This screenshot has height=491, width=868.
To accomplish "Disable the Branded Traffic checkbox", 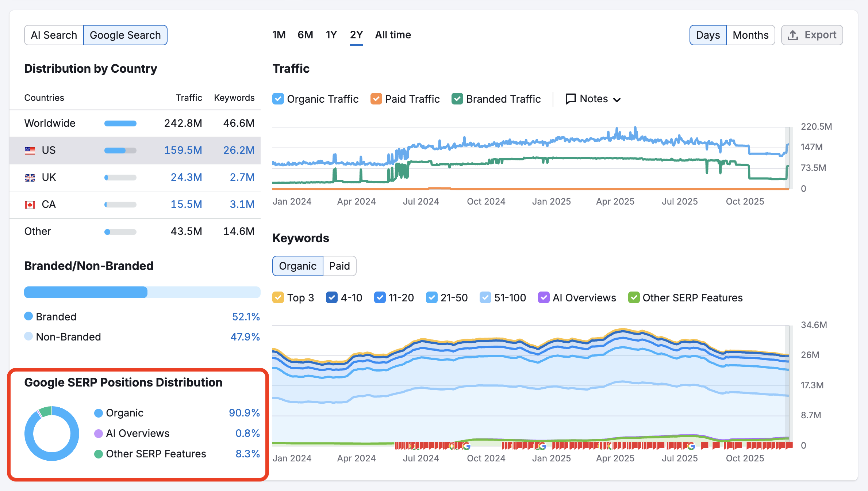I will click(457, 99).
